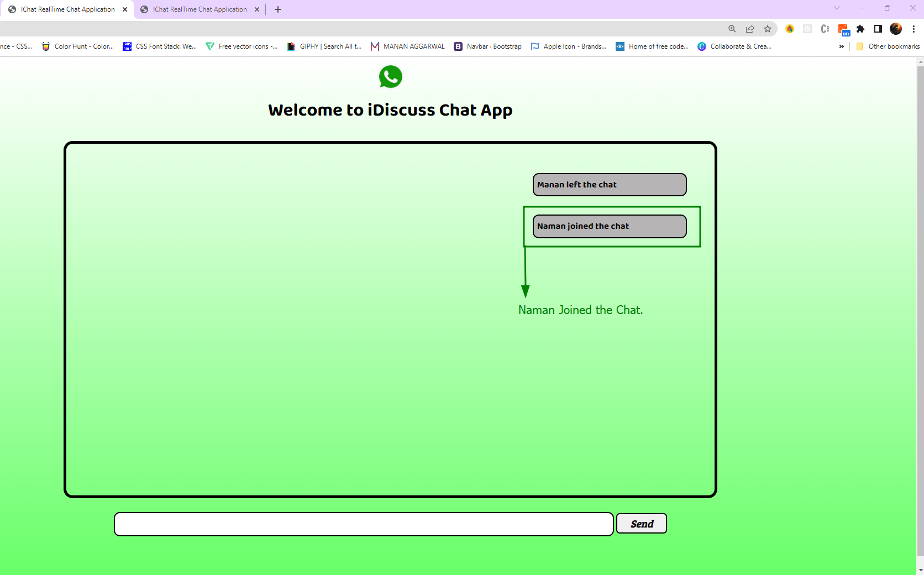Click the zoom magnifier icon in the toolbar

click(732, 29)
